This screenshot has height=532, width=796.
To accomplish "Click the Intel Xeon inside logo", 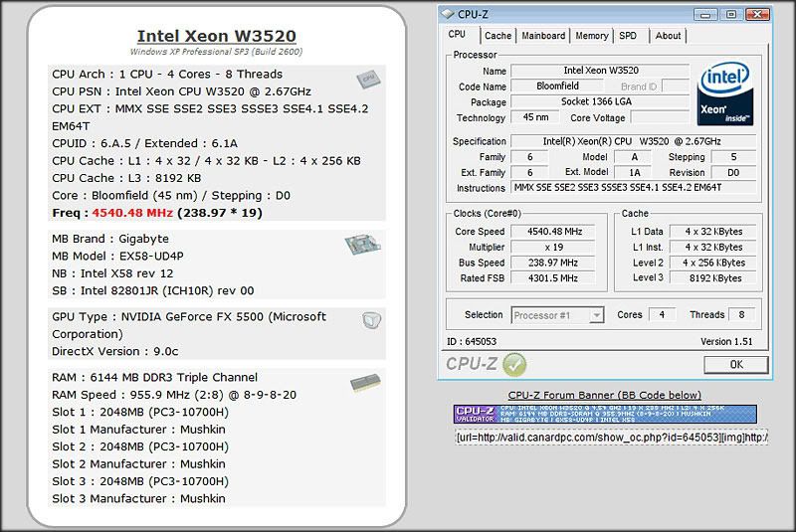I will click(725, 94).
